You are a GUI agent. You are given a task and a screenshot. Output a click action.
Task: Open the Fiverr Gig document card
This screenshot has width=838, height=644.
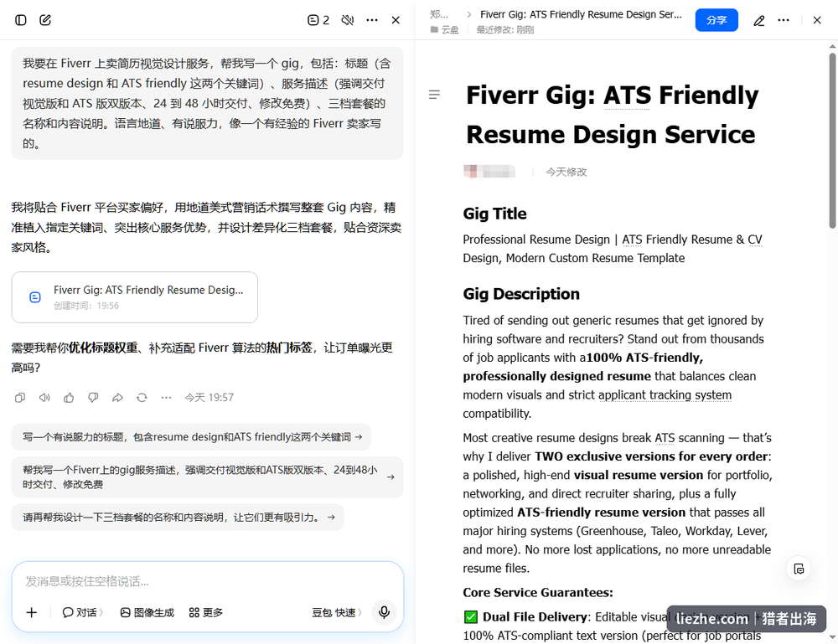[135, 297]
